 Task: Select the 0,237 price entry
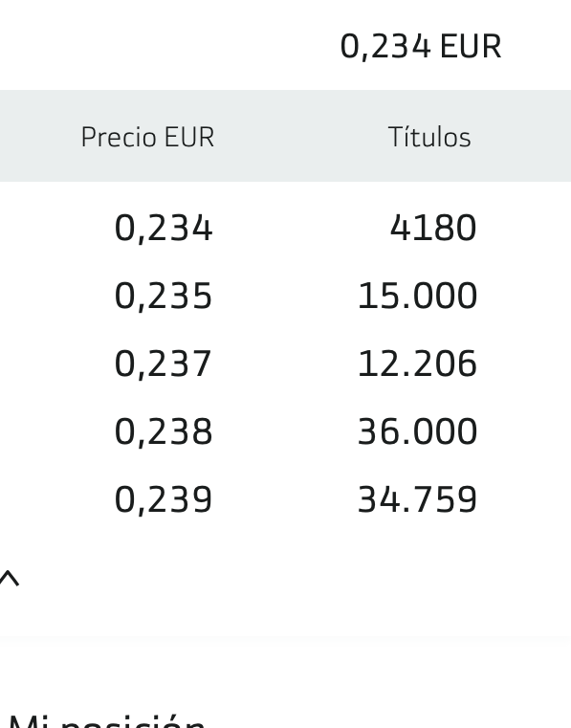pyautogui.click(x=163, y=364)
